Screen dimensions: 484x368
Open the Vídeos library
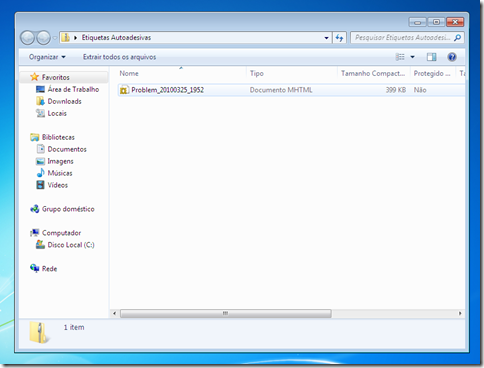58,185
